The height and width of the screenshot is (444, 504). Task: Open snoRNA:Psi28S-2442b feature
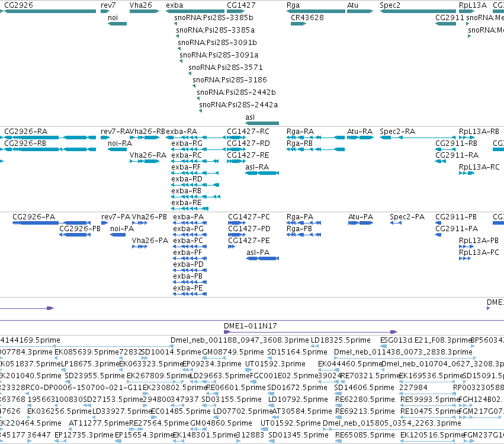(198, 98)
